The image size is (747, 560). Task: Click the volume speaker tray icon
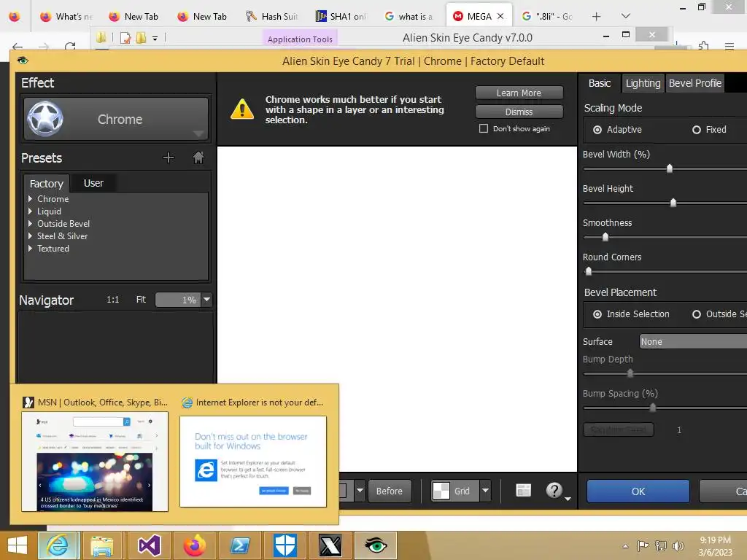coord(678,546)
